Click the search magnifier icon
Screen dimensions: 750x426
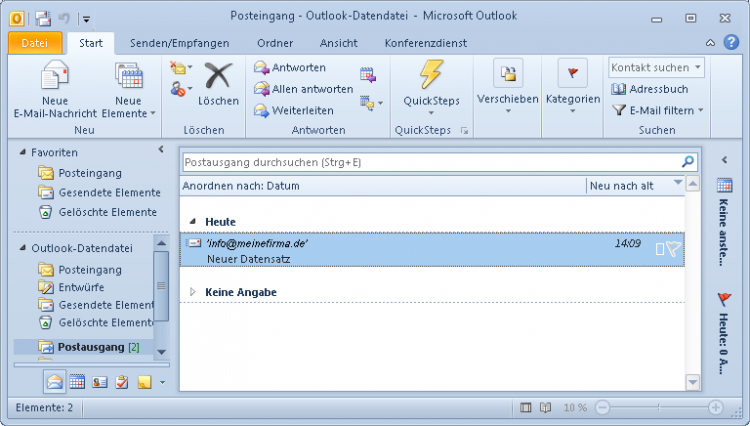click(x=687, y=161)
